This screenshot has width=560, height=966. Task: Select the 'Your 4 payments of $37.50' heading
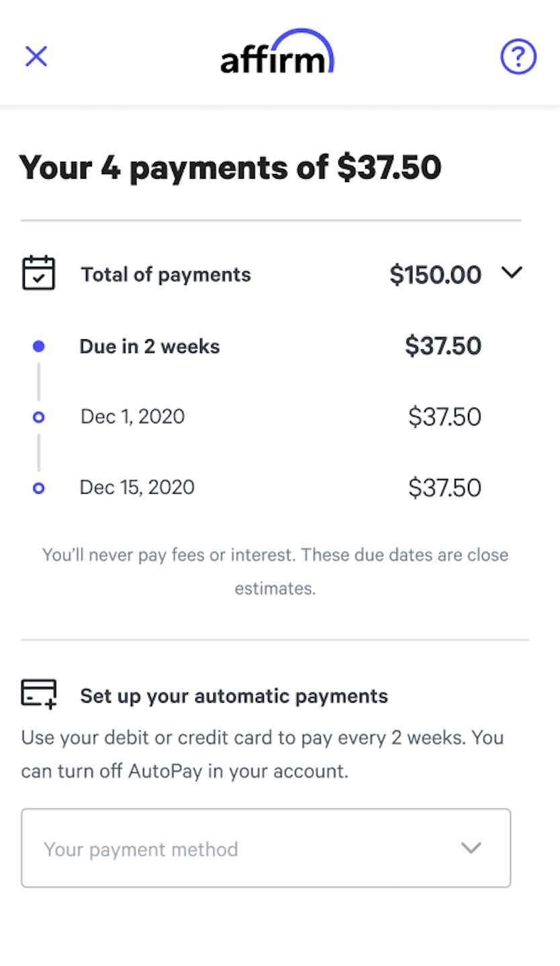point(230,167)
